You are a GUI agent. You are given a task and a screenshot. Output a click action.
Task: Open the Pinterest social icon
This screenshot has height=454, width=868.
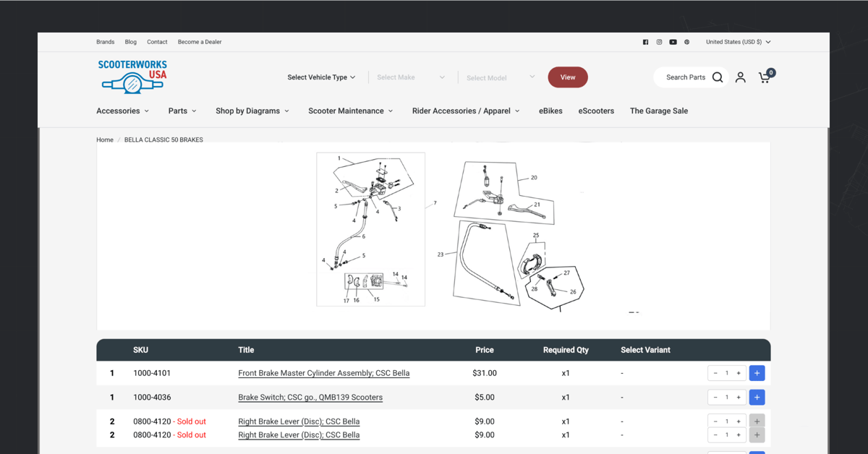click(x=687, y=42)
